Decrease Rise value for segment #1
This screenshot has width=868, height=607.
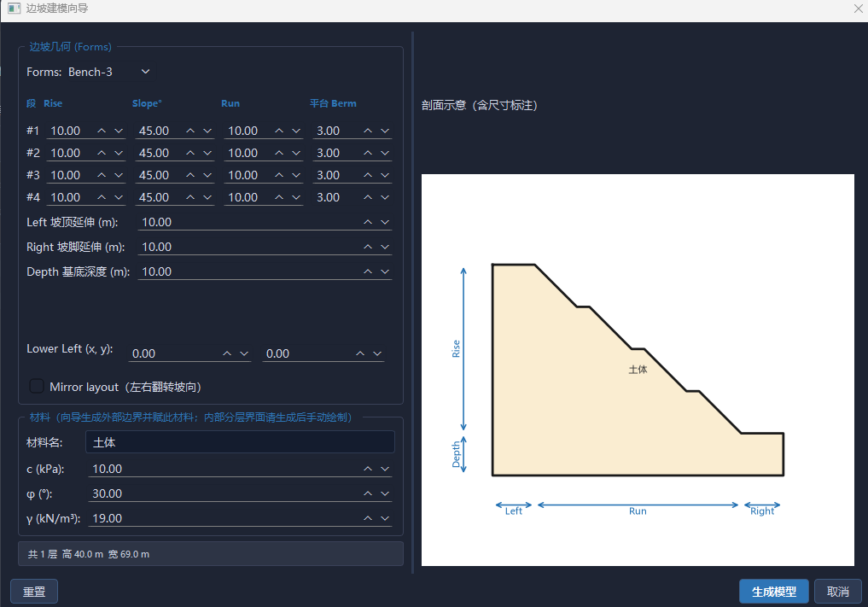click(119, 131)
